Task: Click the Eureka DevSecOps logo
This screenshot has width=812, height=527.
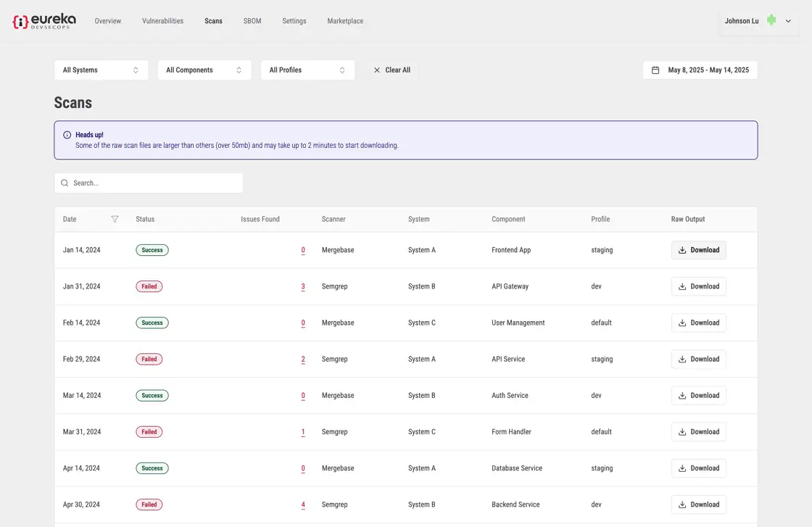Action: point(43,21)
